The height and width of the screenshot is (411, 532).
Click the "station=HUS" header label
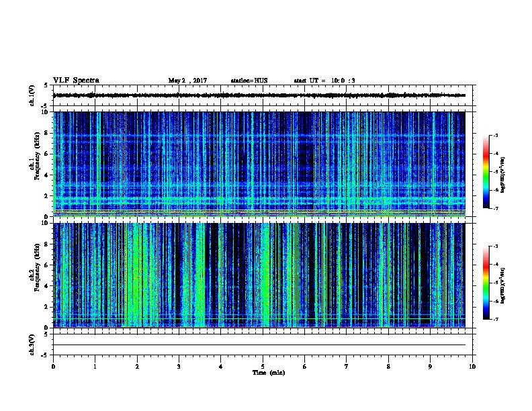click(249, 81)
